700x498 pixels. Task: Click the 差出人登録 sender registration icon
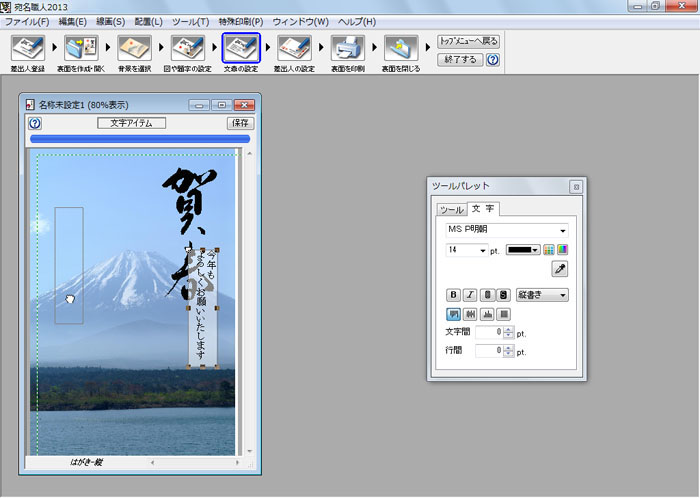pyautogui.click(x=28, y=49)
